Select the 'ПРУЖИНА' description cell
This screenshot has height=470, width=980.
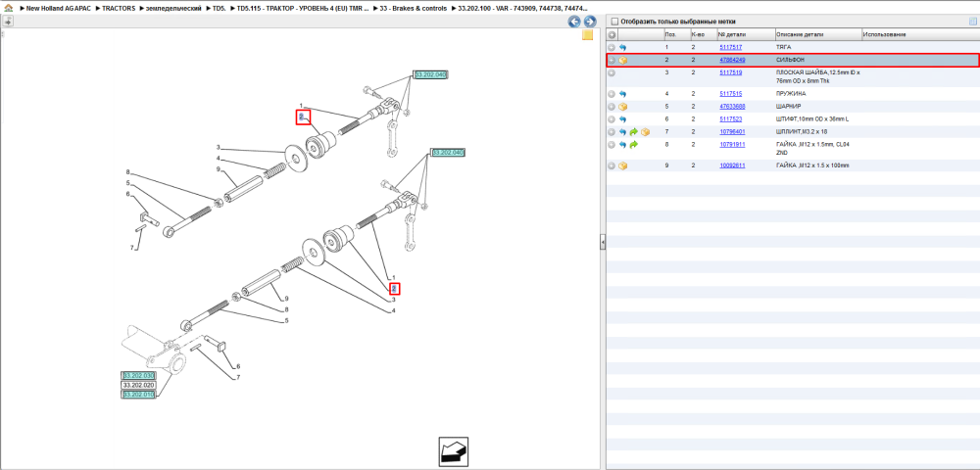(x=791, y=94)
